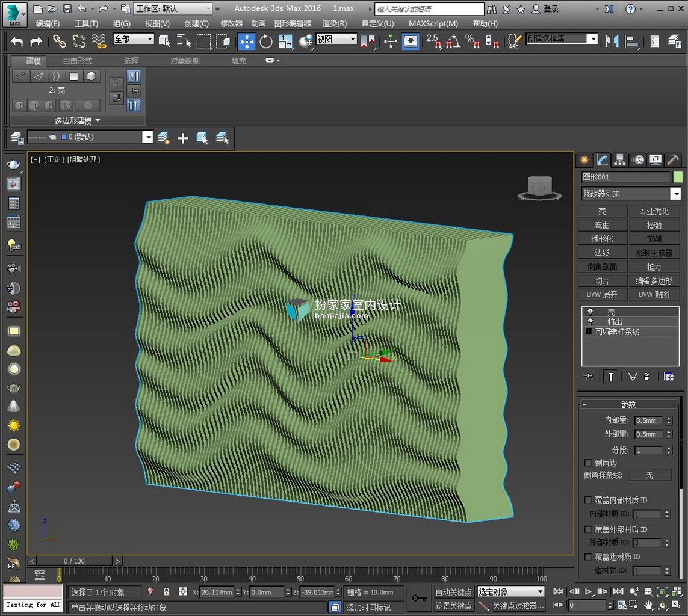Open the 视图 reference coordinate dropdown

tap(336, 40)
